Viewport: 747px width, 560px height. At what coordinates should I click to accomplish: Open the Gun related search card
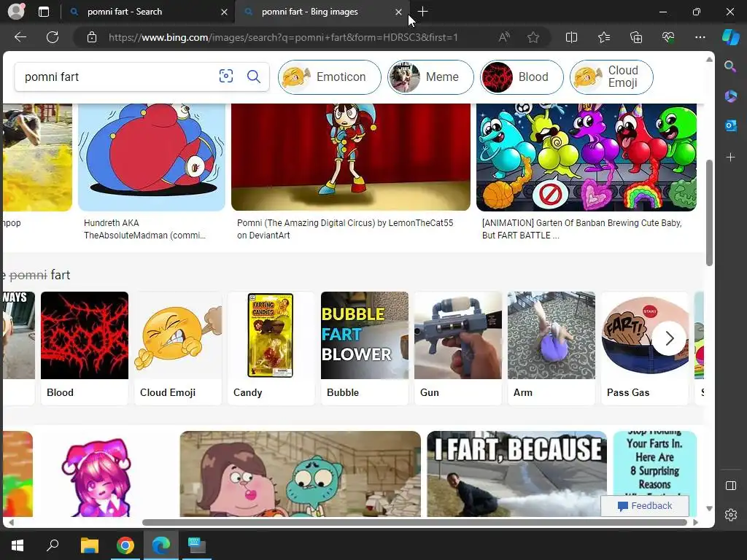point(458,348)
